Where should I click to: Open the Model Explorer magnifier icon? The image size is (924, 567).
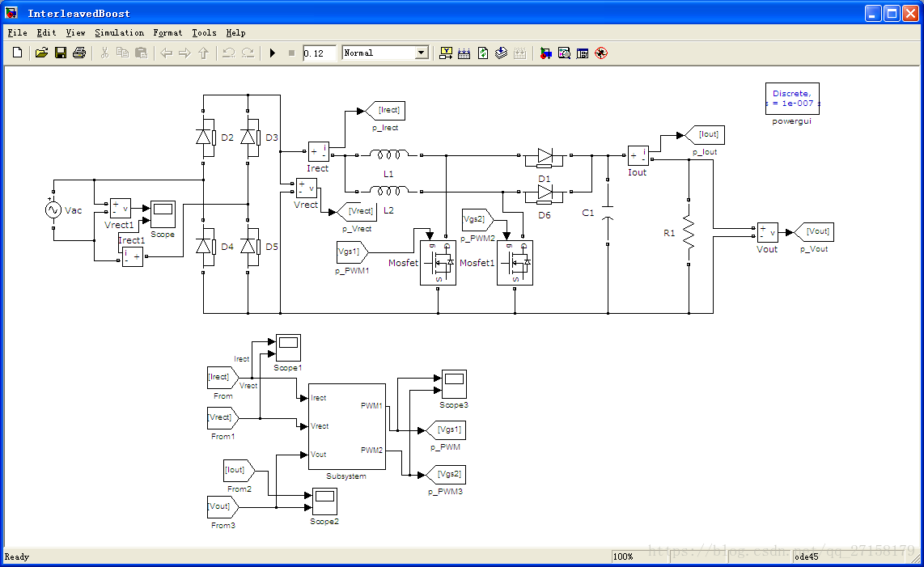click(564, 53)
